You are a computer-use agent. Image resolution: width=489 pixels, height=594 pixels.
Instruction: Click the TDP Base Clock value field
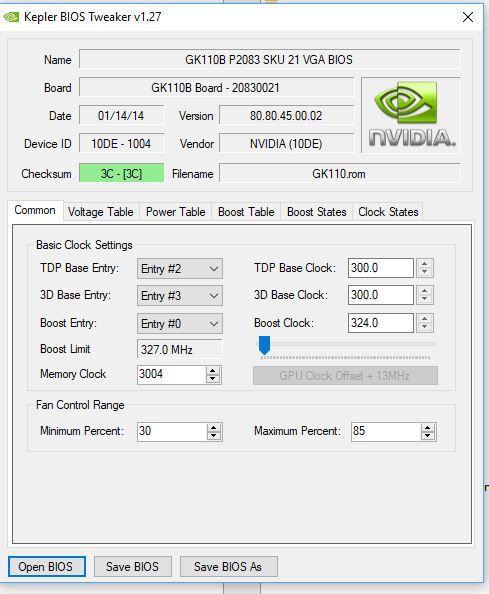tap(381, 268)
